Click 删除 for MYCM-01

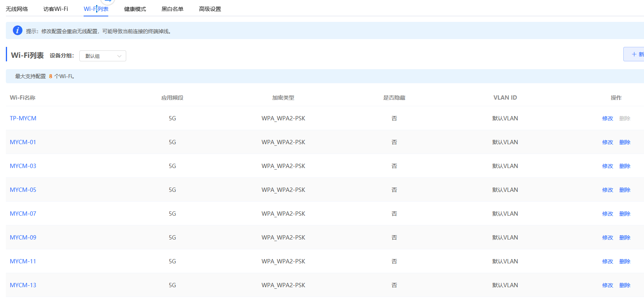625,142
